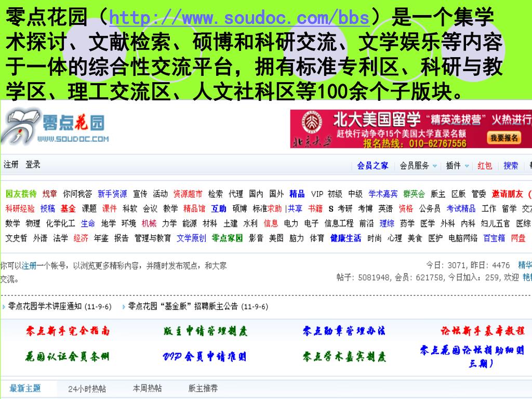Click the 零点花园 site logo
Viewport: 532px width, 399px height.
coord(55,127)
